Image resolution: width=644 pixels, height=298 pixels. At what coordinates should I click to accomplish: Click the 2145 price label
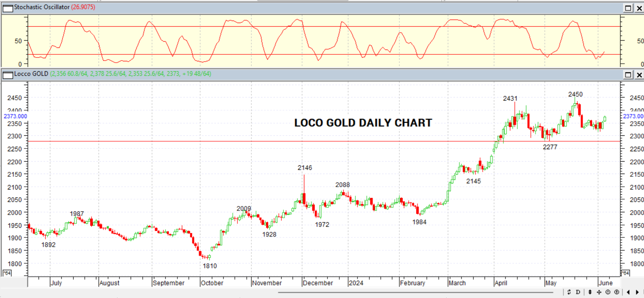click(x=473, y=181)
